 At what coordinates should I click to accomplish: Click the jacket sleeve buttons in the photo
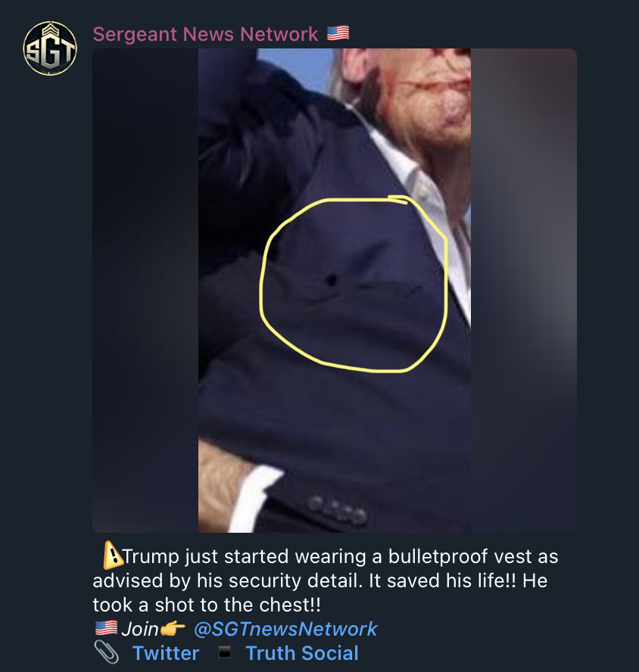338,509
